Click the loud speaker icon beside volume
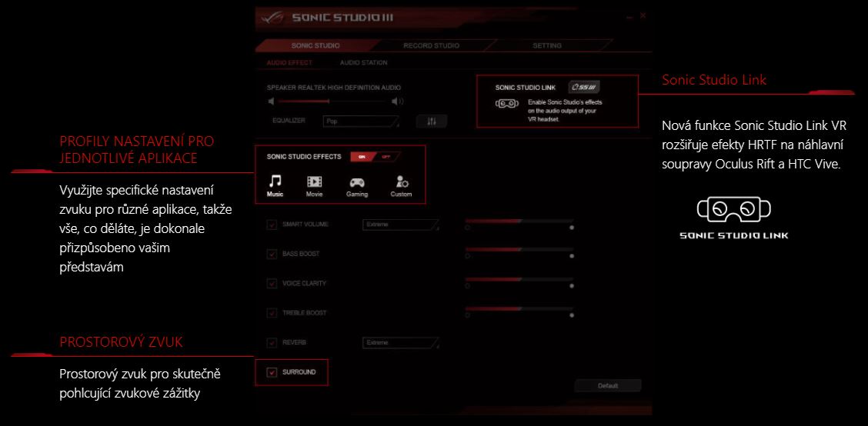This screenshot has height=426, width=868. click(397, 101)
